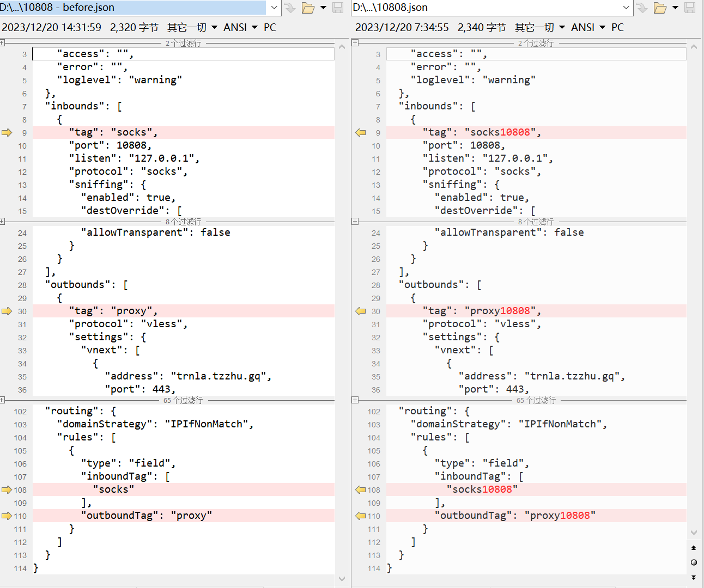Open file browser for left pane
Screen dimensions: 704x588
pos(308,8)
